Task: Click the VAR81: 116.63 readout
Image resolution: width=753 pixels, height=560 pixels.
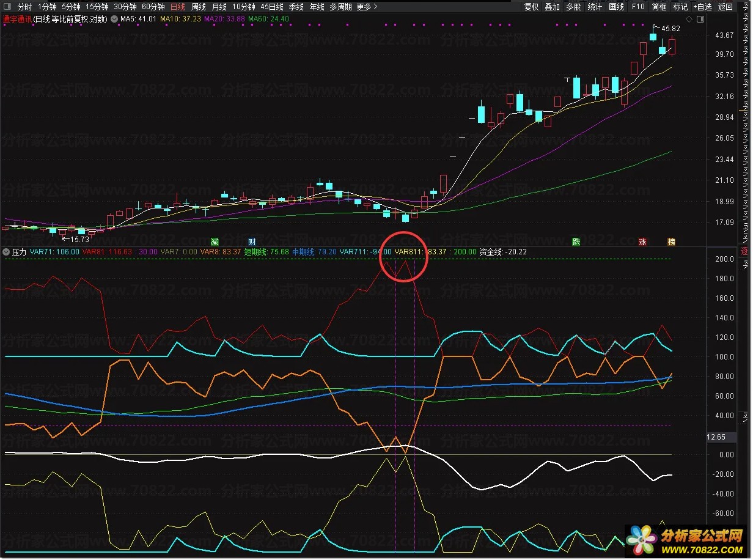Action: [107, 252]
